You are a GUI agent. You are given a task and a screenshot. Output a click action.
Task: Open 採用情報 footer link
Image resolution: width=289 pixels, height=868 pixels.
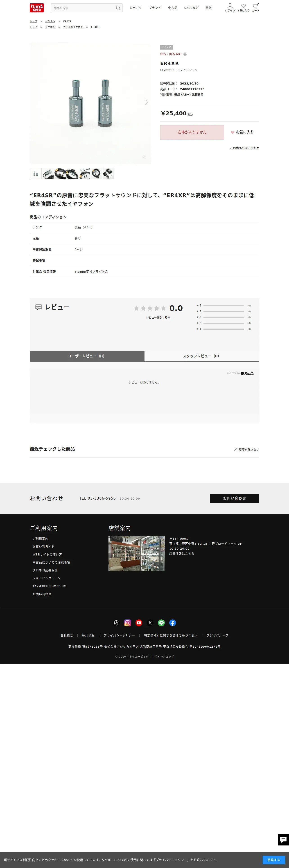tap(88, 635)
